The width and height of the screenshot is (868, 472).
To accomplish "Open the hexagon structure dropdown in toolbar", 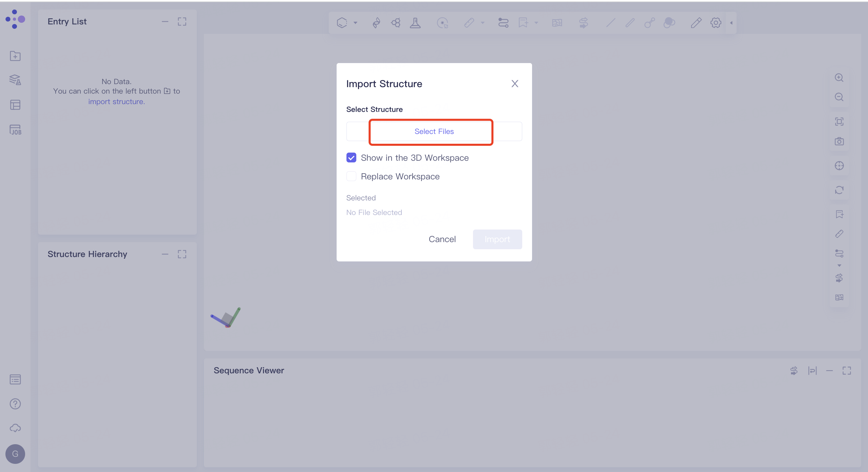I will [x=355, y=23].
